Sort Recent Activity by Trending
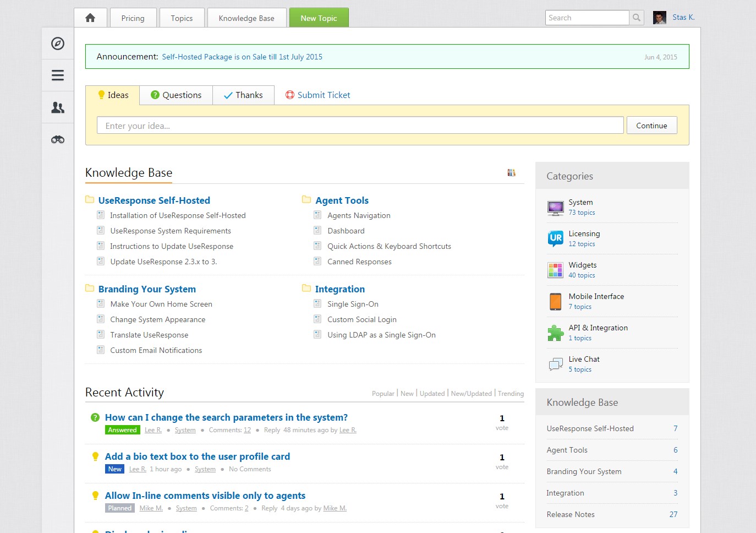The image size is (756, 533). [511, 393]
